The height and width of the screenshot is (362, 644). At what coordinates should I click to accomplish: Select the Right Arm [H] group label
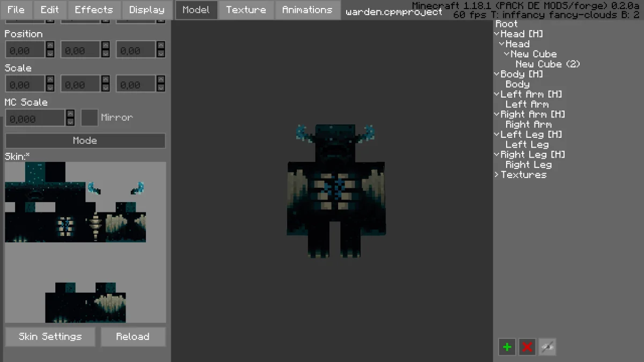pyautogui.click(x=532, y=114)
